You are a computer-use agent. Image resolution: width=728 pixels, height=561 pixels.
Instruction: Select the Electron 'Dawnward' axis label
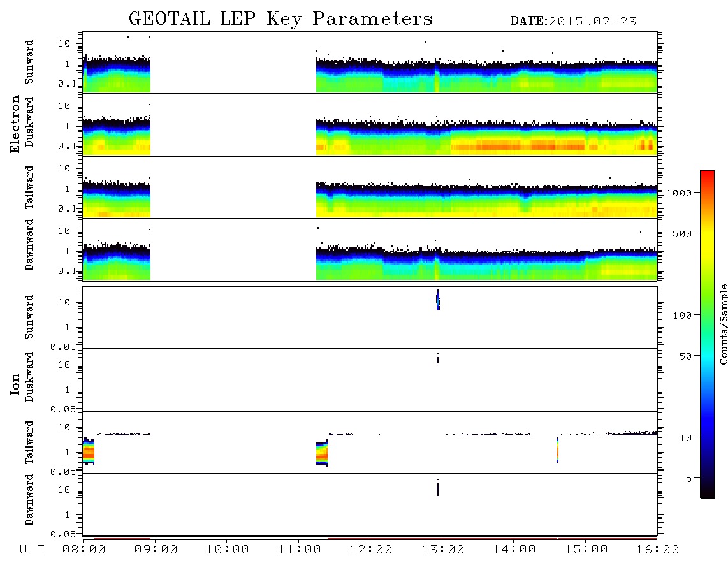click(x=29, y=245)
